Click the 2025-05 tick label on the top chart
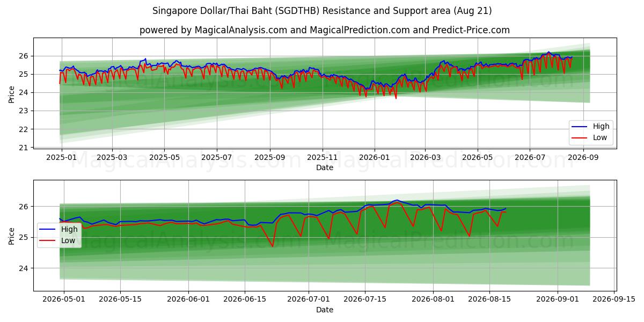 pyautogui.click(x=164, y=158)
